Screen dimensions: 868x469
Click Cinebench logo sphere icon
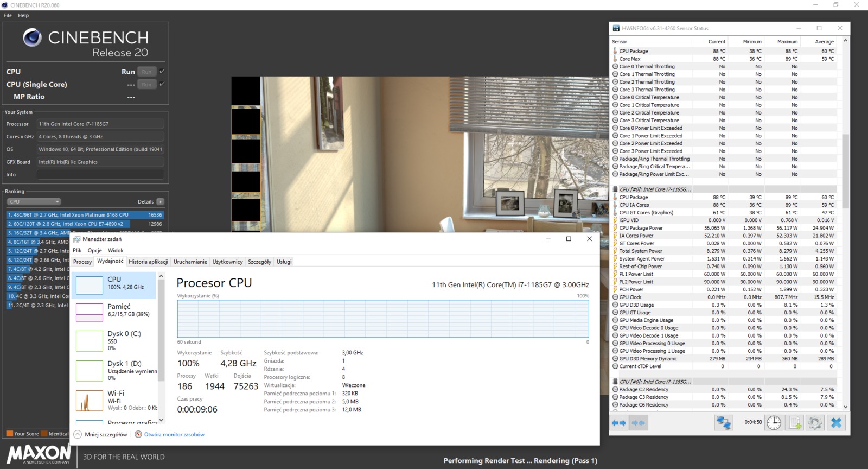coord(33,37)
